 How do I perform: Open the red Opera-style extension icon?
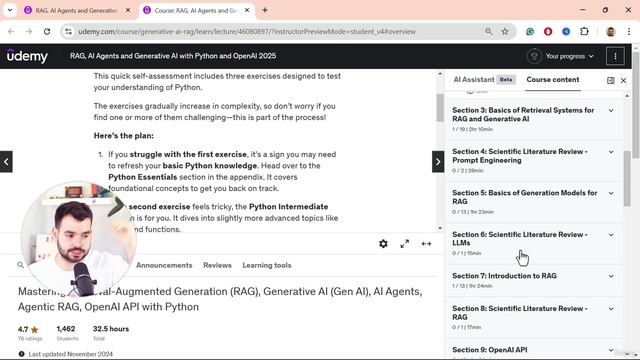click(x=548, y=31)
